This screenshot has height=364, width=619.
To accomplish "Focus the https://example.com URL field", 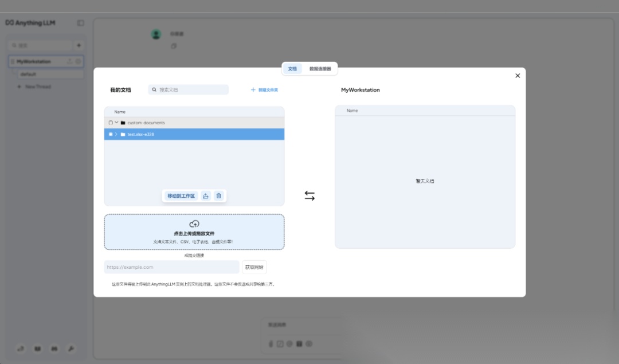I will click(x=172, y=267).
